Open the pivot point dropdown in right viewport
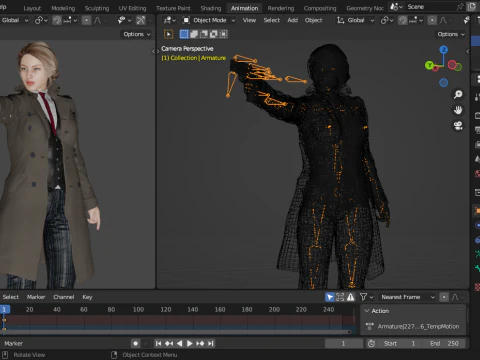 [387, 21]
